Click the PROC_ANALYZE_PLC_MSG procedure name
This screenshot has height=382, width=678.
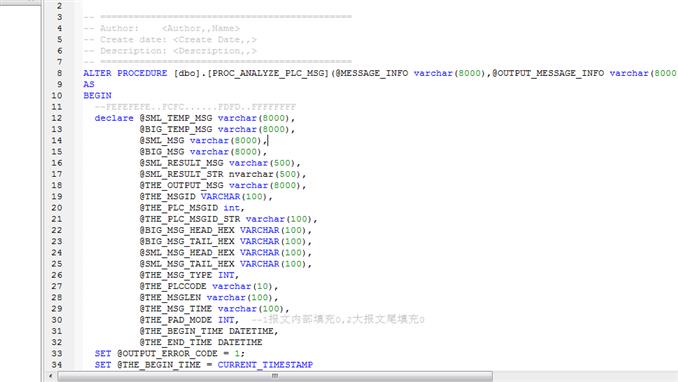click(268, 73)
